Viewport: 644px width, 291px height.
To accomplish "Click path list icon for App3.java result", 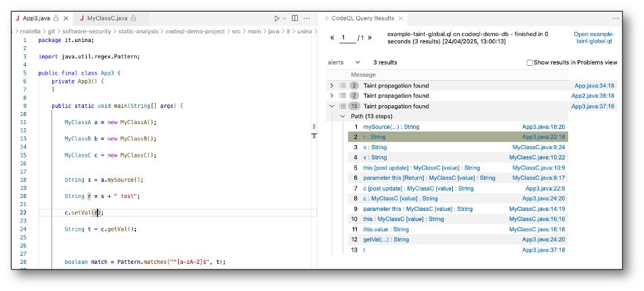I will coord(343,106).
